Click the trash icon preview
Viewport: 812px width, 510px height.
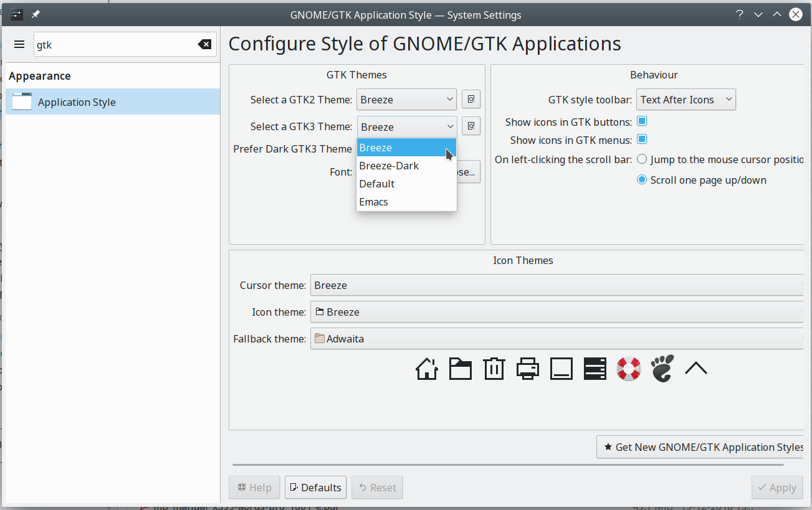click(494, 369)
